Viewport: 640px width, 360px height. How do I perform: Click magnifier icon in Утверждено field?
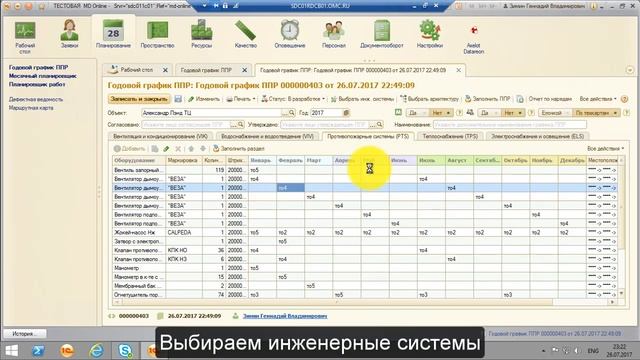(379, 124)
